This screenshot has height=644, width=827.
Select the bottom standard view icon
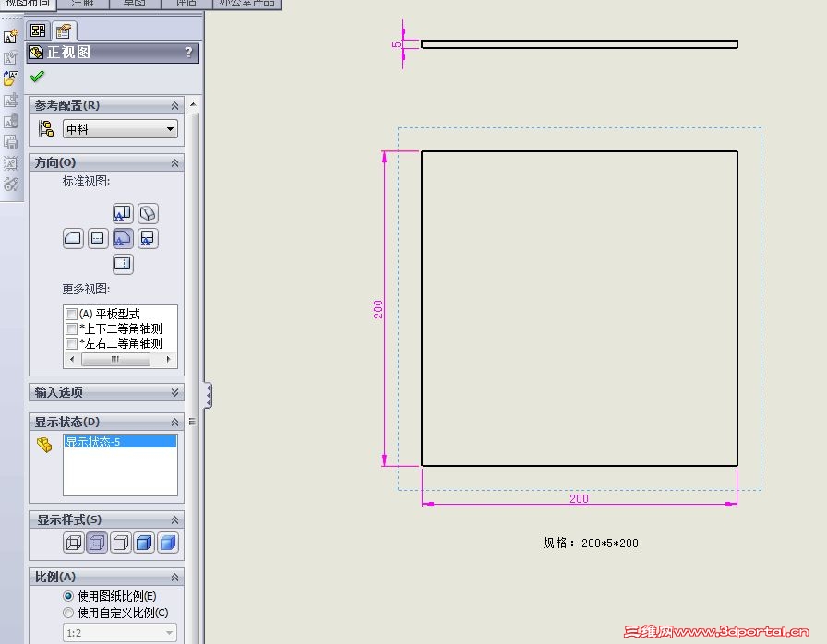pyautogui.click(x=123, y=264)
